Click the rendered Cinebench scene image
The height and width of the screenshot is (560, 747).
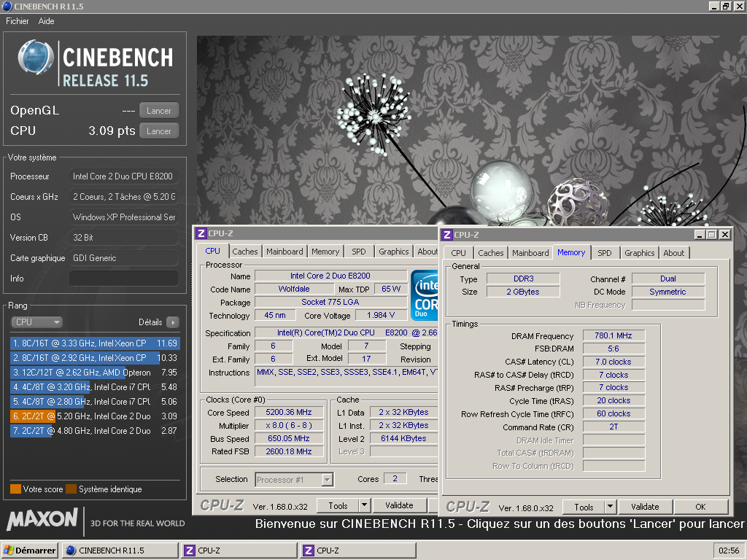[472, 130]
